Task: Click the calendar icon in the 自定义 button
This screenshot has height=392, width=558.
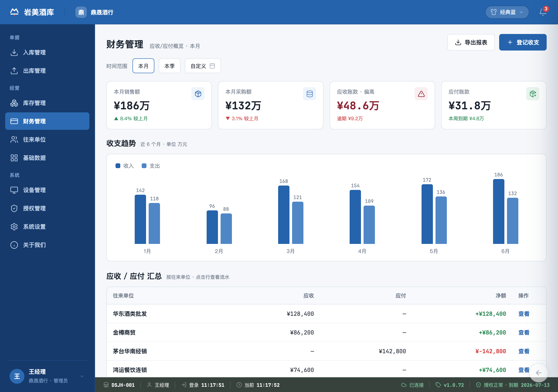Action: coord(212,66)
